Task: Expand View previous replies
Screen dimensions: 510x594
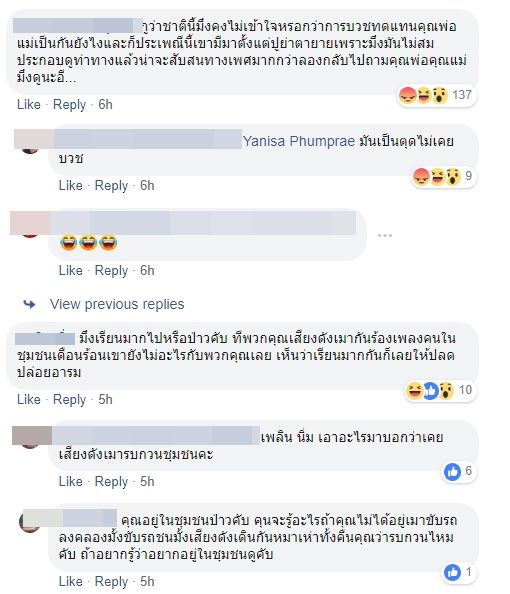Action: (117, 304)
